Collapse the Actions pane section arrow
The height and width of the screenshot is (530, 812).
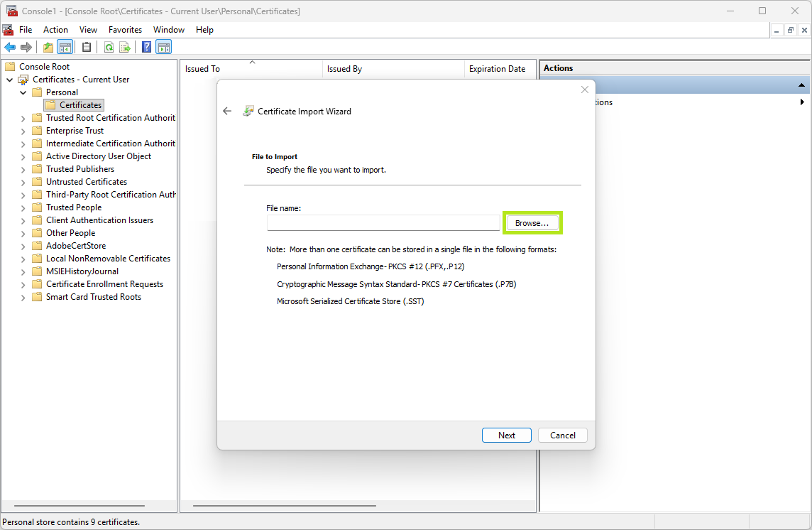tap(801, 85)
